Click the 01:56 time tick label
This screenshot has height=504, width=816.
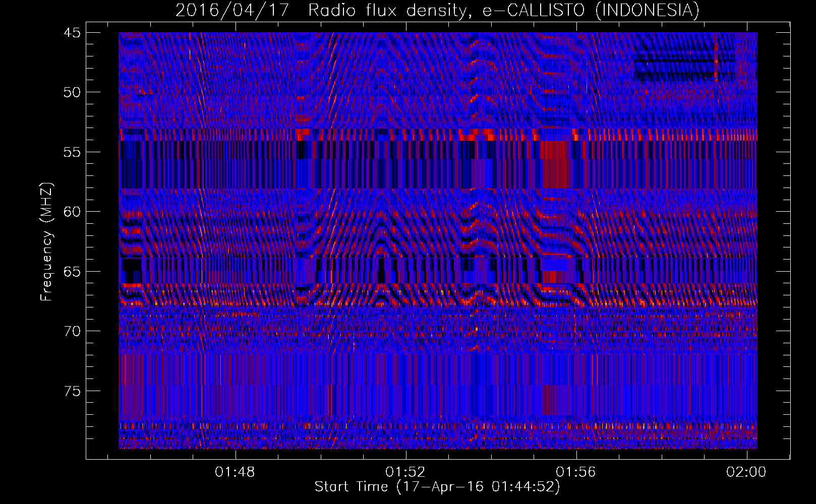click(575, 472)
